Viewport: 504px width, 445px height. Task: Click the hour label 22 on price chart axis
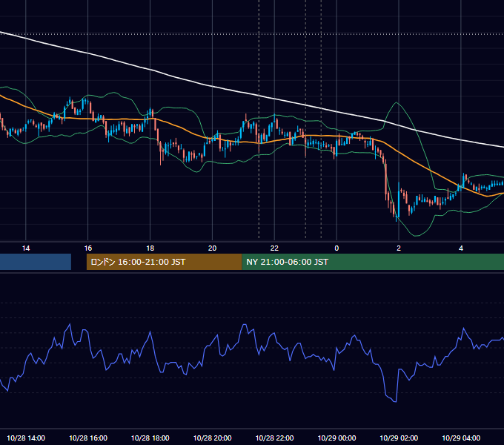click(x=274, y=248)
